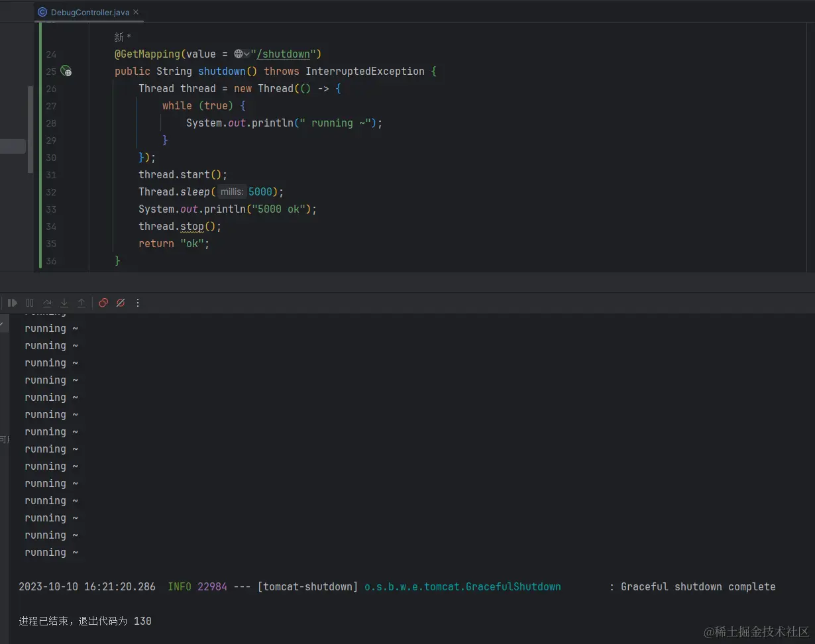Click line number 28 in the gutter
815x644 pixels.
52,123
